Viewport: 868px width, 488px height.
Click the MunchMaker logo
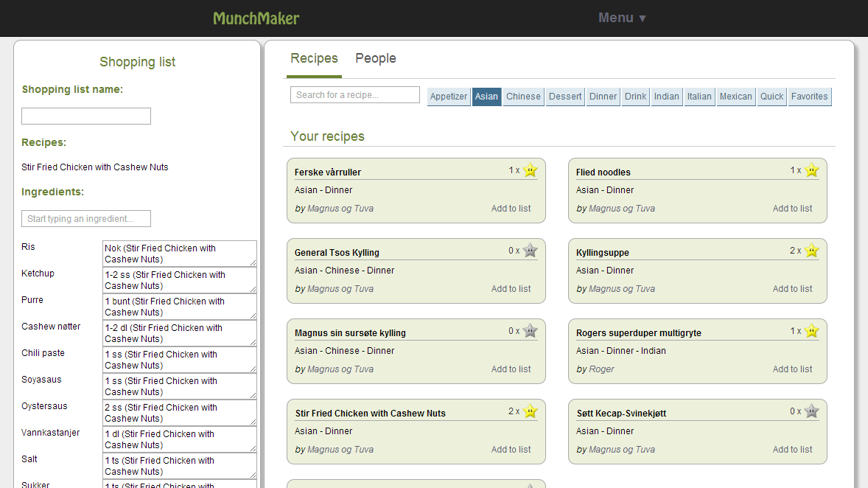pyautogui.click(x=256, y=18)
